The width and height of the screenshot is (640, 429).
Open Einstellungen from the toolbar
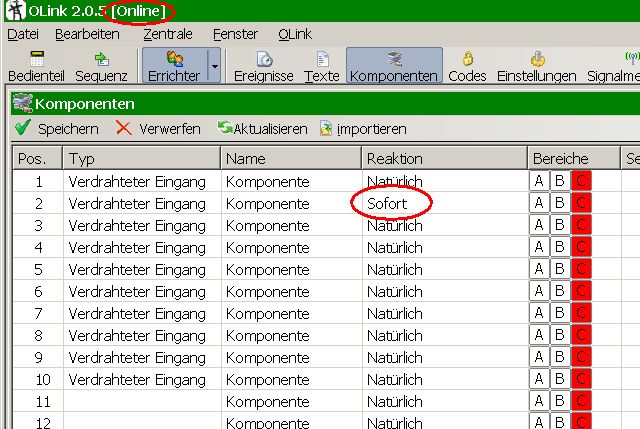(536, 66)
